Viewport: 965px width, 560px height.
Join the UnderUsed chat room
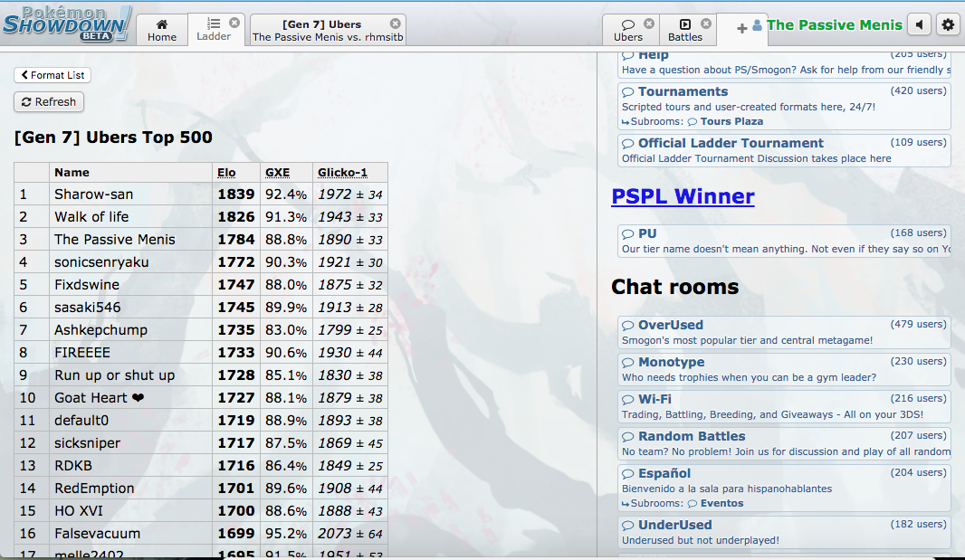tap(784, 532)
